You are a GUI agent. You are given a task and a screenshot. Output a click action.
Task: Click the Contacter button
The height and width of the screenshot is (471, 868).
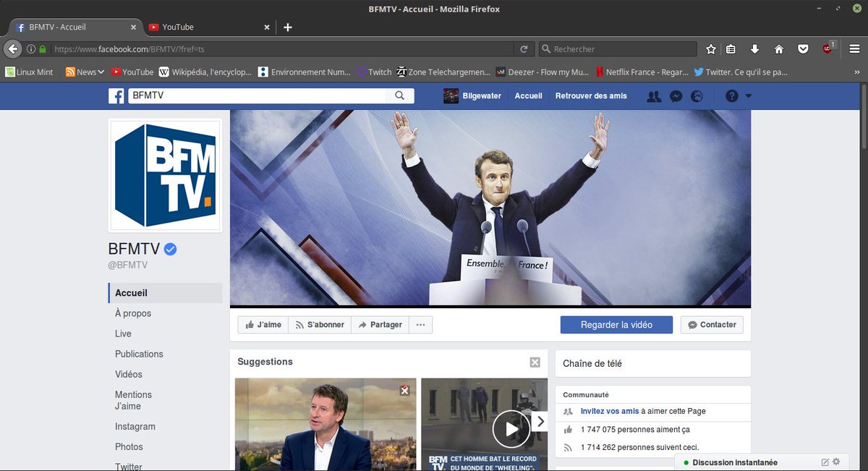point(712,325)
